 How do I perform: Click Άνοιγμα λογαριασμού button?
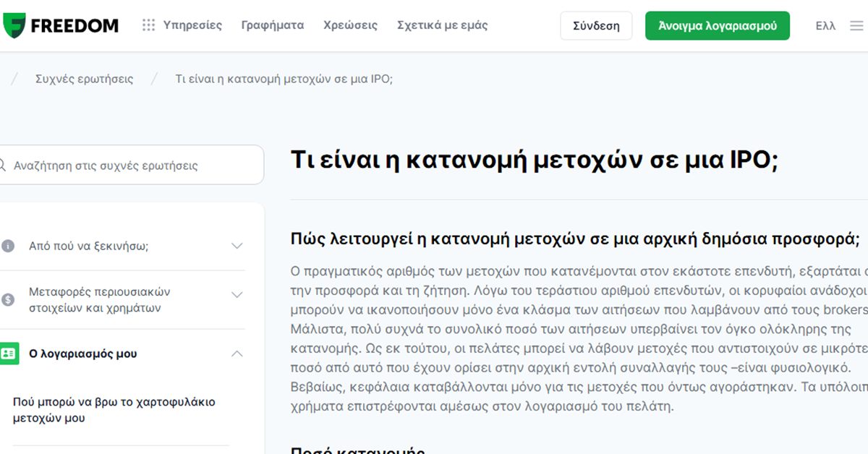point(718,25)
